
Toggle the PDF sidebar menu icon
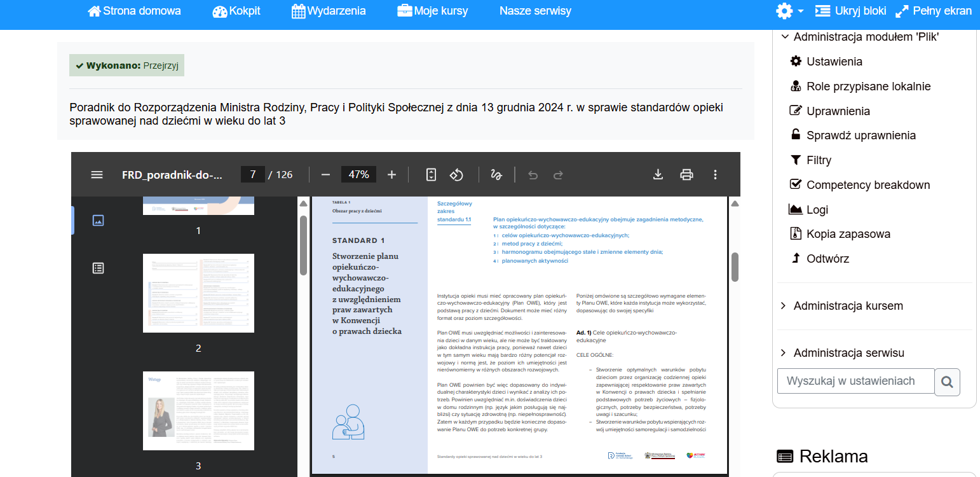tap(97, 174)
